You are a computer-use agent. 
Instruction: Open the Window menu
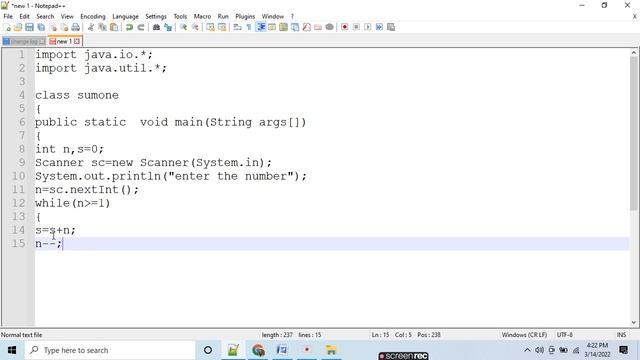click(x=273, y=16)
